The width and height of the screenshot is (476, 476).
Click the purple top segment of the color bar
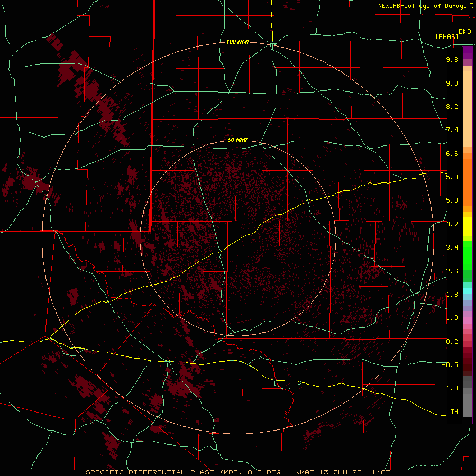click(467, 53)
